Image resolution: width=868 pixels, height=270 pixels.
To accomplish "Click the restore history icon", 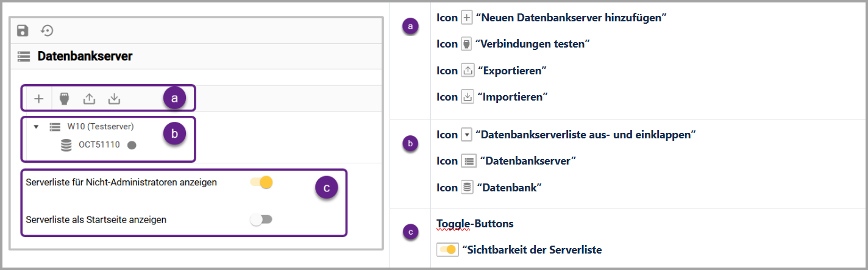I will pyautogui.click(x=47, y=30).
